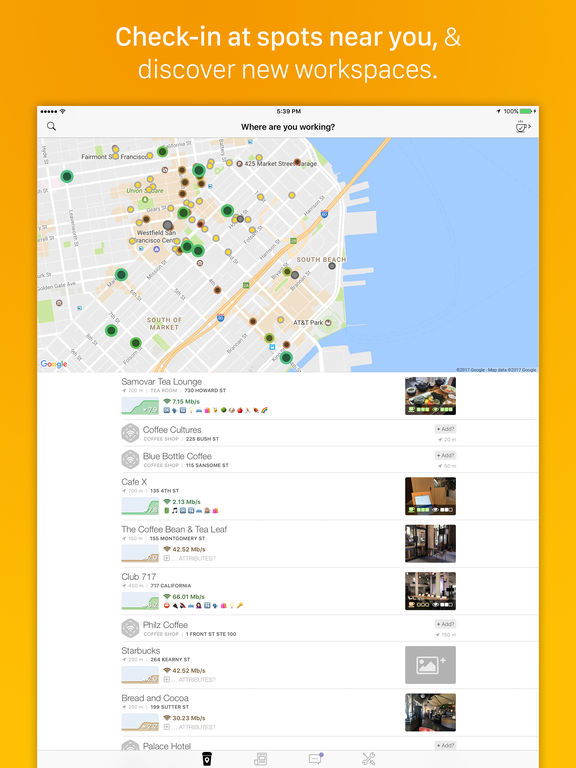Open the Club 717 listing
Image resolution: width=576 pixels, height=768 pixels.
point(288,591)
